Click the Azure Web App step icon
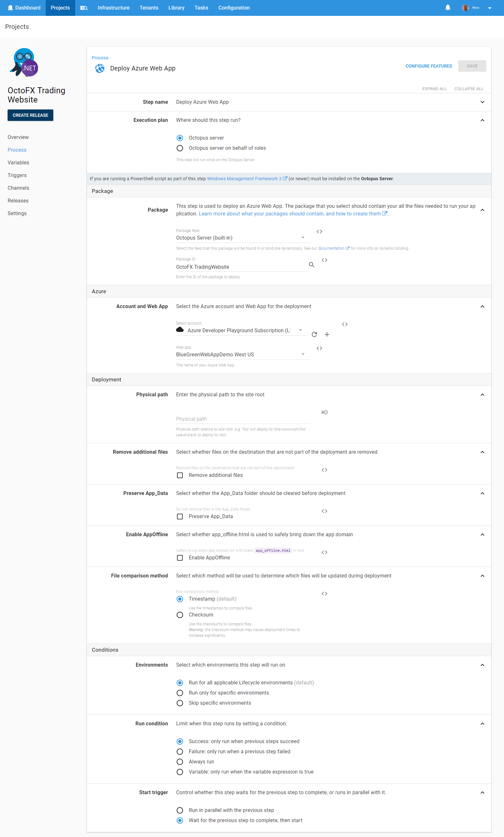504x837 pixels. click(x=100, y=68)
